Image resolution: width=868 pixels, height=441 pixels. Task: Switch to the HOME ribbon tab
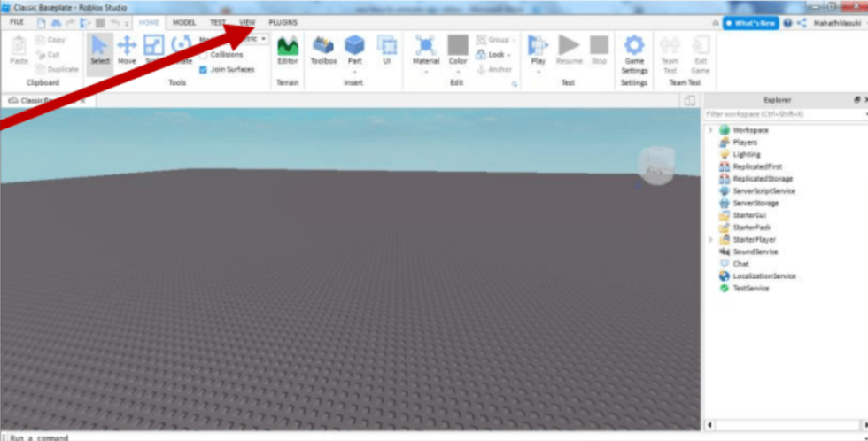pos(149,23)
